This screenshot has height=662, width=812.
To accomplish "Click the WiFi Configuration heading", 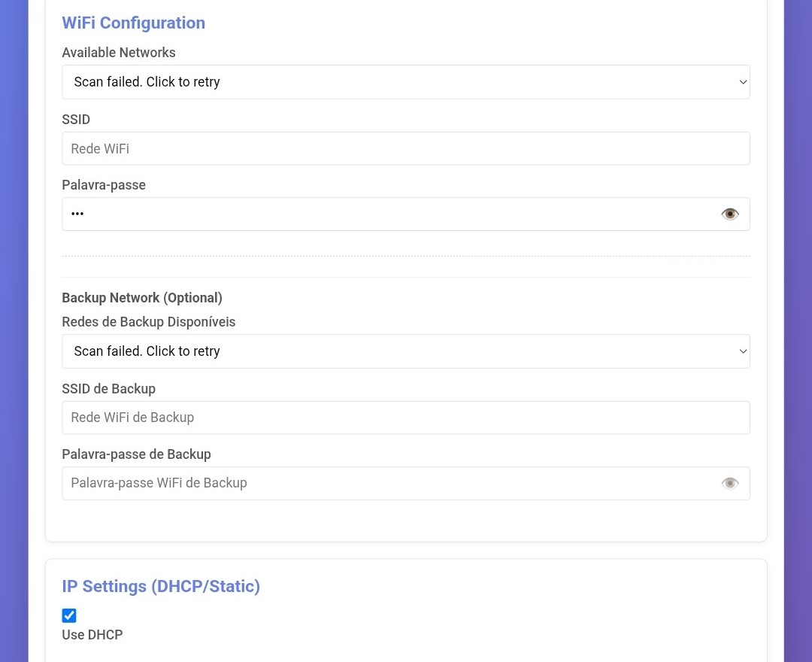I will 133,23.
